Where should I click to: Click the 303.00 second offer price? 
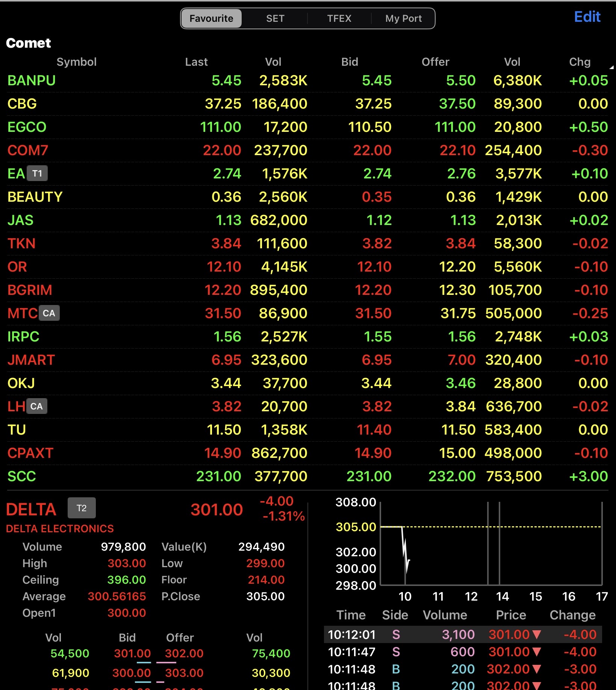184,673
